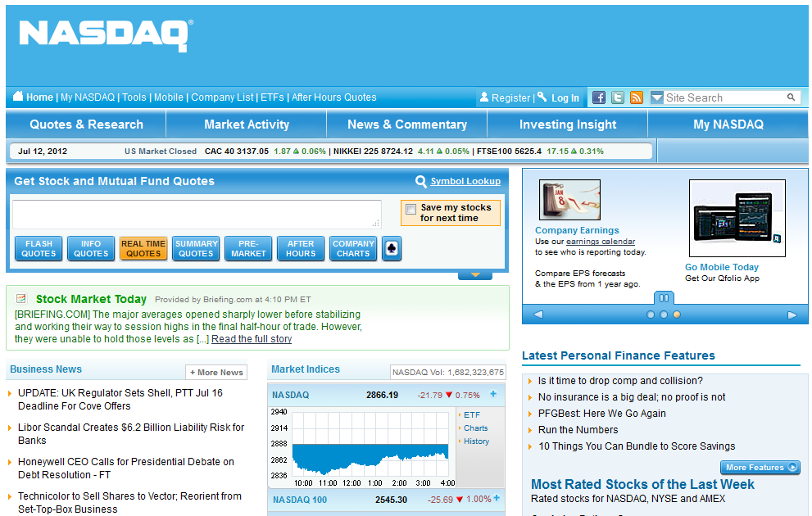Click the + More News button
Image resolution: width=812 pixels, height=516 pixels.
tap(216, 372)
